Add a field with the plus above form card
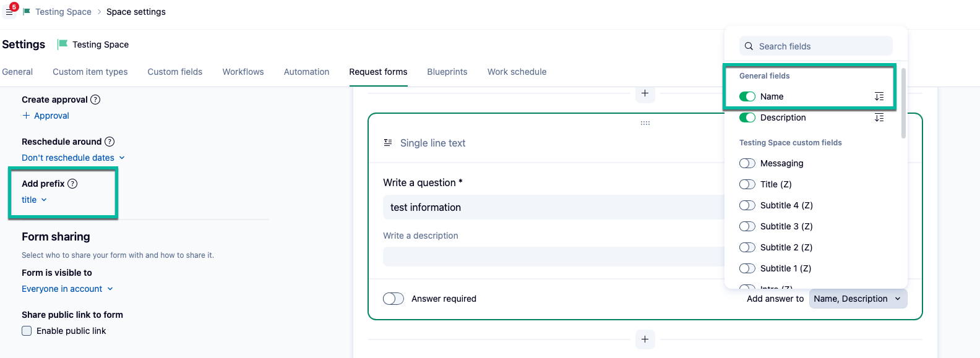The image size is (980, 358). (645, 93)
